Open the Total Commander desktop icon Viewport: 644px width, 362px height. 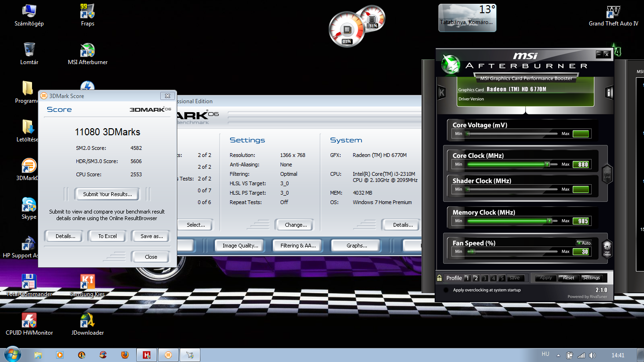(29, 286)
